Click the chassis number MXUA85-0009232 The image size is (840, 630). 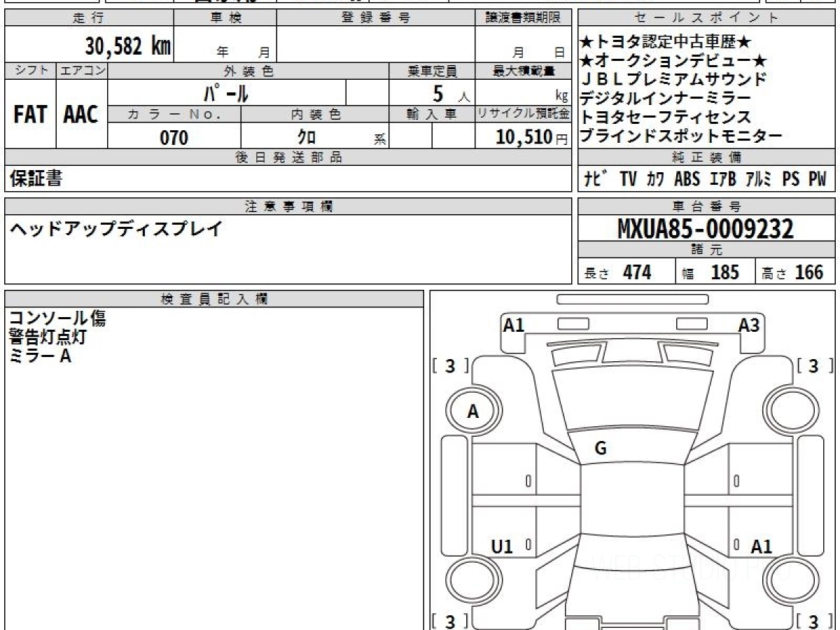pyautogui.click(x=706, y=229)
